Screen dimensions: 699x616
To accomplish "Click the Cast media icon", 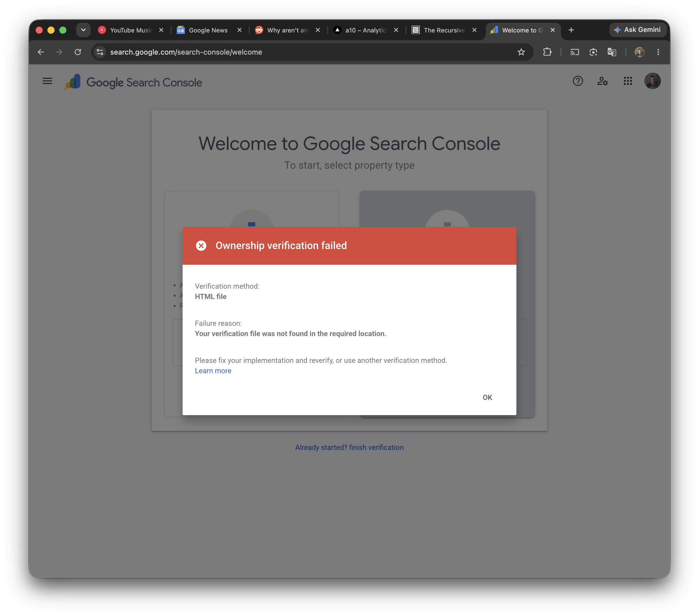I will [575, 52].
